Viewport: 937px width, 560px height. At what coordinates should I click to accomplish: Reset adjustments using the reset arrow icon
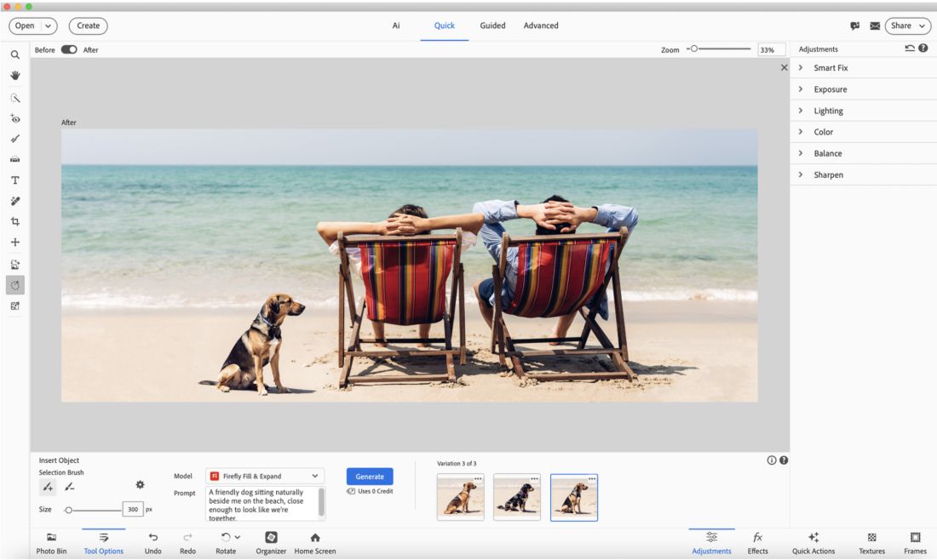coord(910,49)
